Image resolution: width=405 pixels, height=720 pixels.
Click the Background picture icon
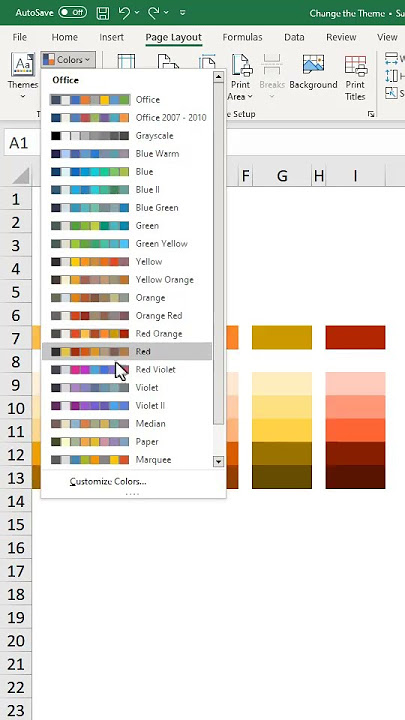313,65
